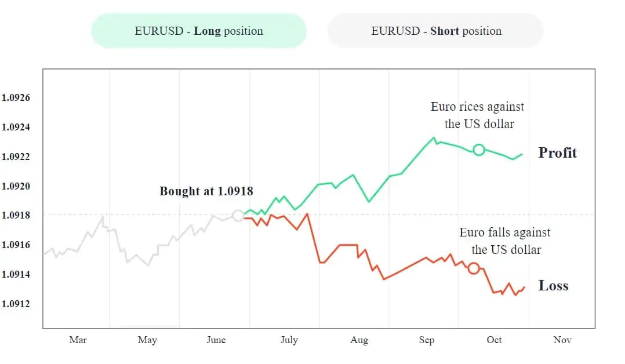Click the green circle marker on the profit line
625x364 pixels.
478,150
